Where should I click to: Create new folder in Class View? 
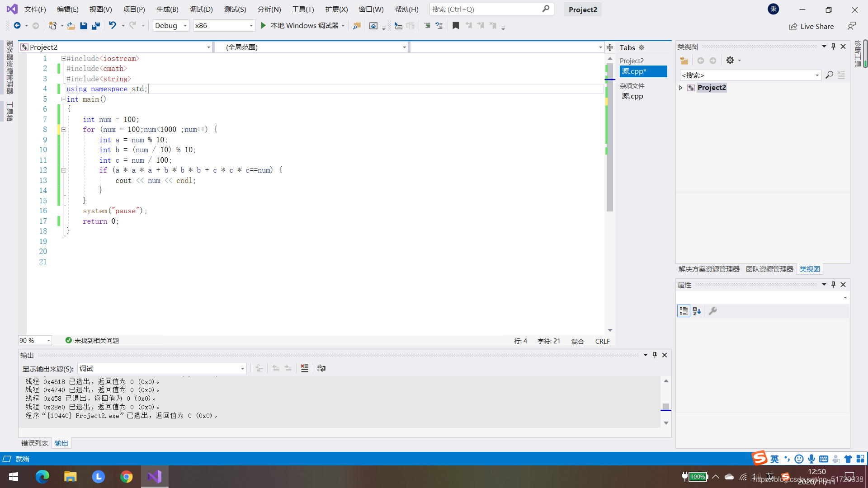[684, 60]
